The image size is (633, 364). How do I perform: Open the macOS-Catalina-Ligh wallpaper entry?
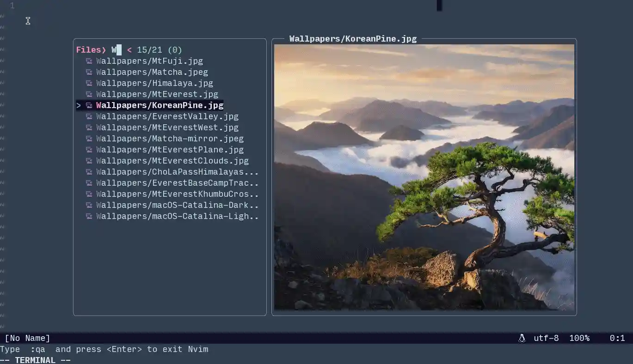177,216
